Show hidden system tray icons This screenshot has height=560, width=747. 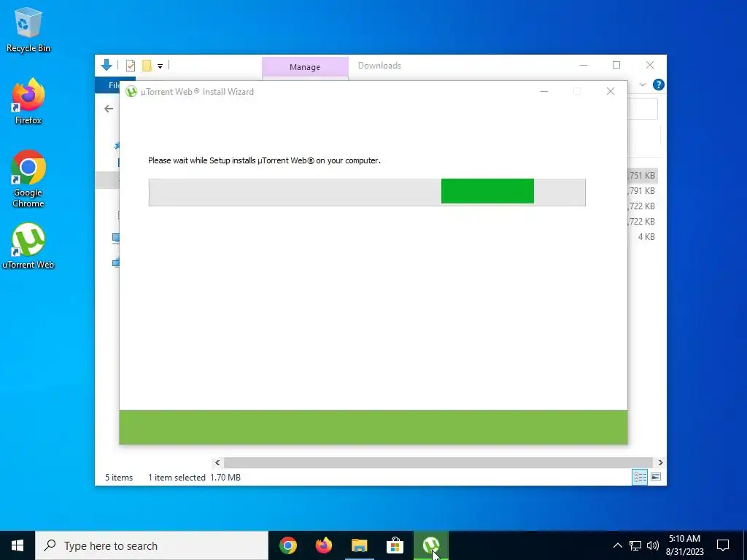(617, 545)
